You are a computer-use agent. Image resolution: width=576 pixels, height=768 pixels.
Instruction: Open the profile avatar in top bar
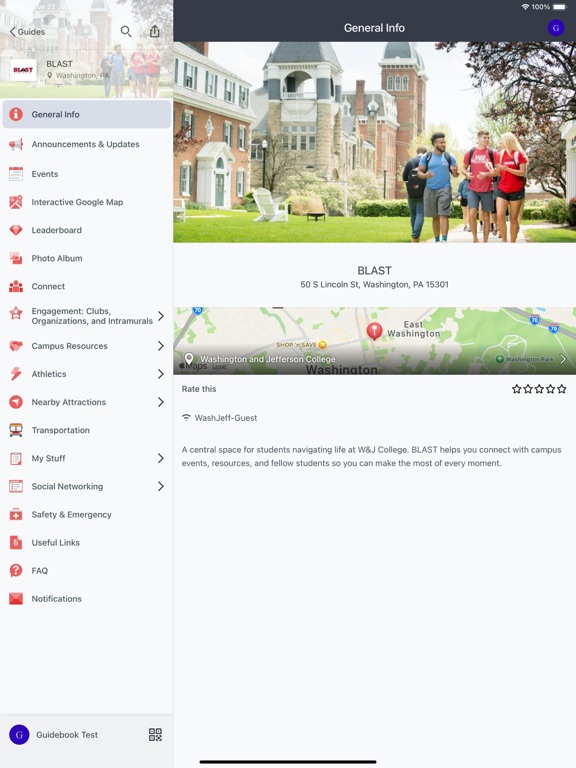(x=555, y=28)
